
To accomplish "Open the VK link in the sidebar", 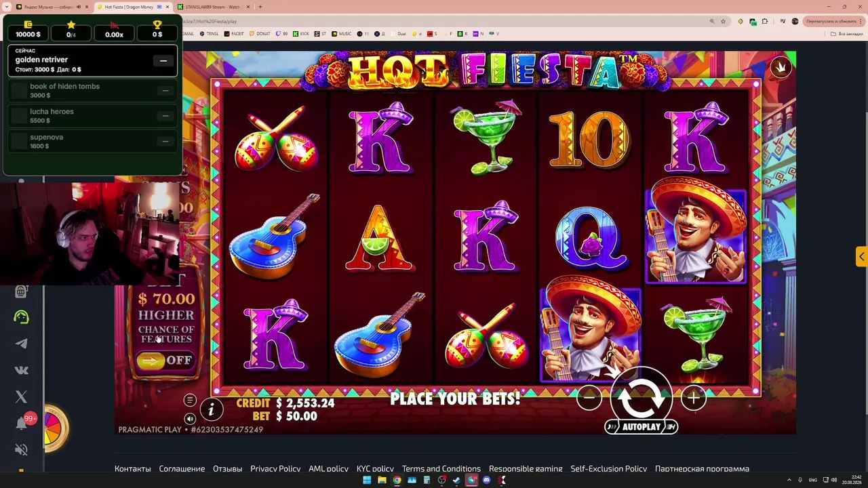I will [21, 370].
